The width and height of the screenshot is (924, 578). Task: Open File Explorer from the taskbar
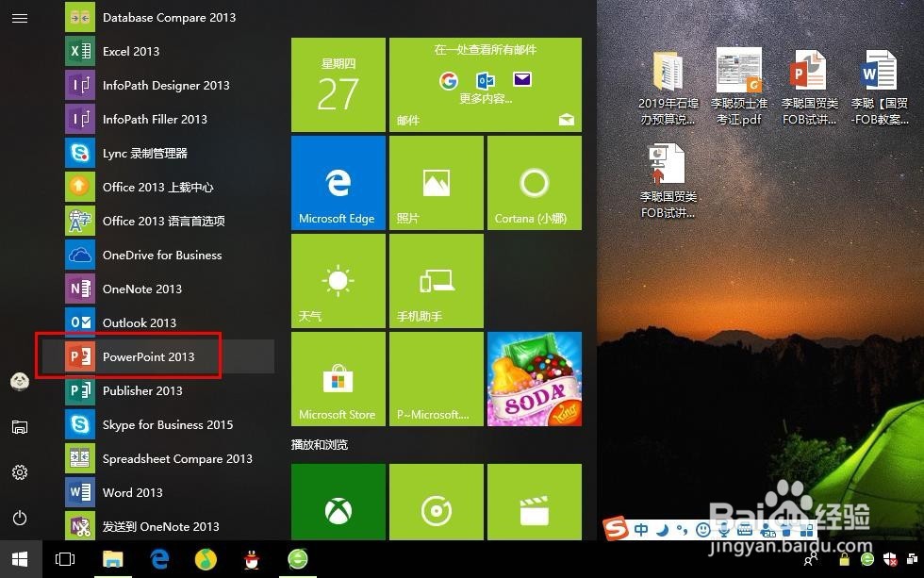click(112, 559)
